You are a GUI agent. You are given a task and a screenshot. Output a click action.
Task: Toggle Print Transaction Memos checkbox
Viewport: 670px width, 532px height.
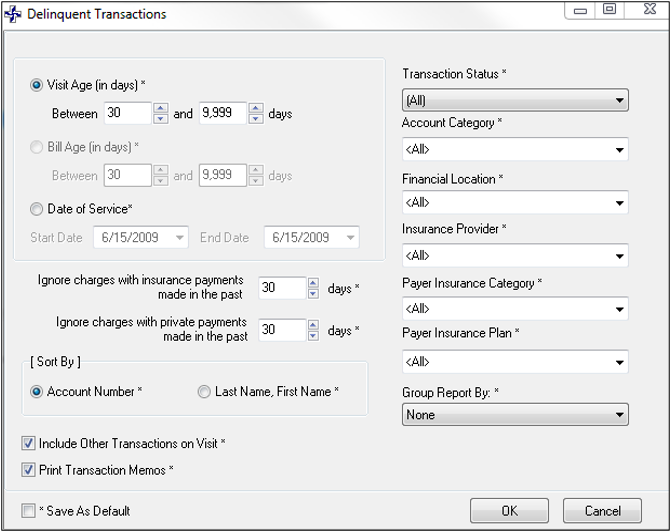28,469
